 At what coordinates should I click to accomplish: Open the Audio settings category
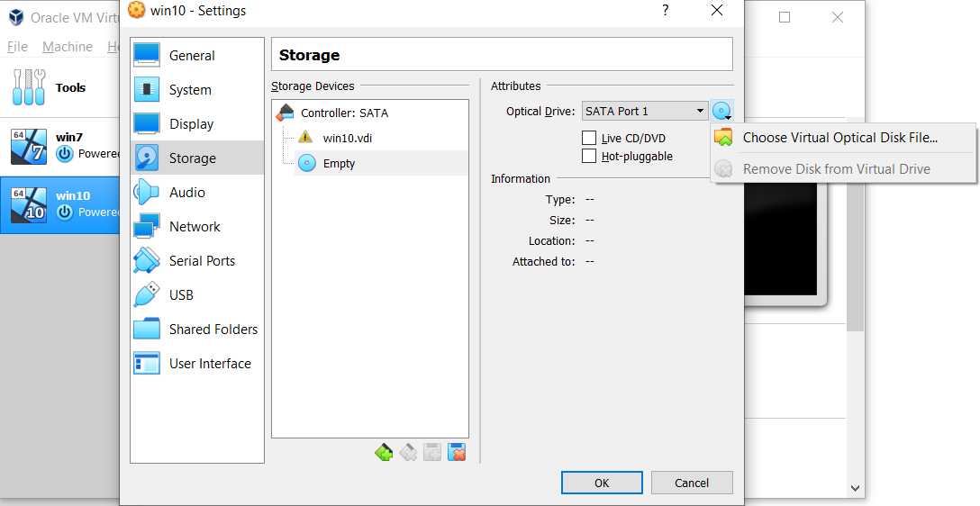(197, 193)
